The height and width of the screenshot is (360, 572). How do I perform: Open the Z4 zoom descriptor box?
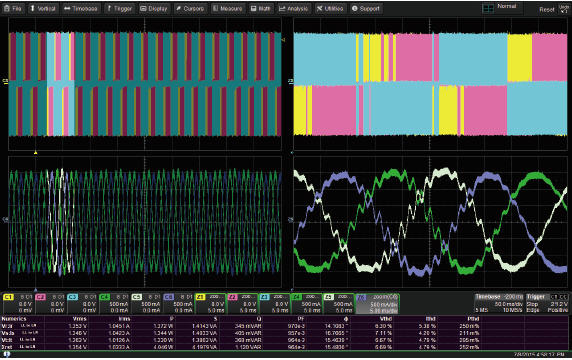(307, 303)
